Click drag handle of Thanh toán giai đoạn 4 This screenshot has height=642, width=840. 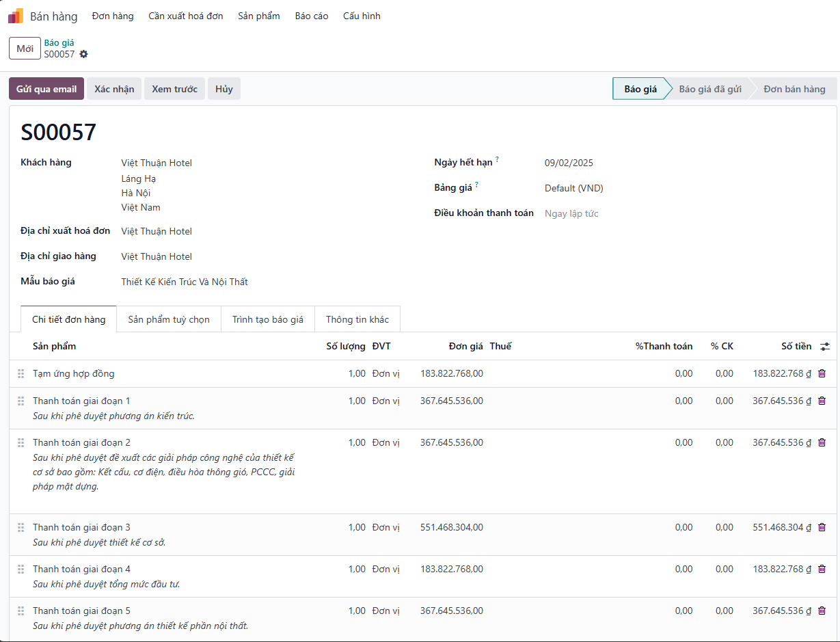coord(21,570)
